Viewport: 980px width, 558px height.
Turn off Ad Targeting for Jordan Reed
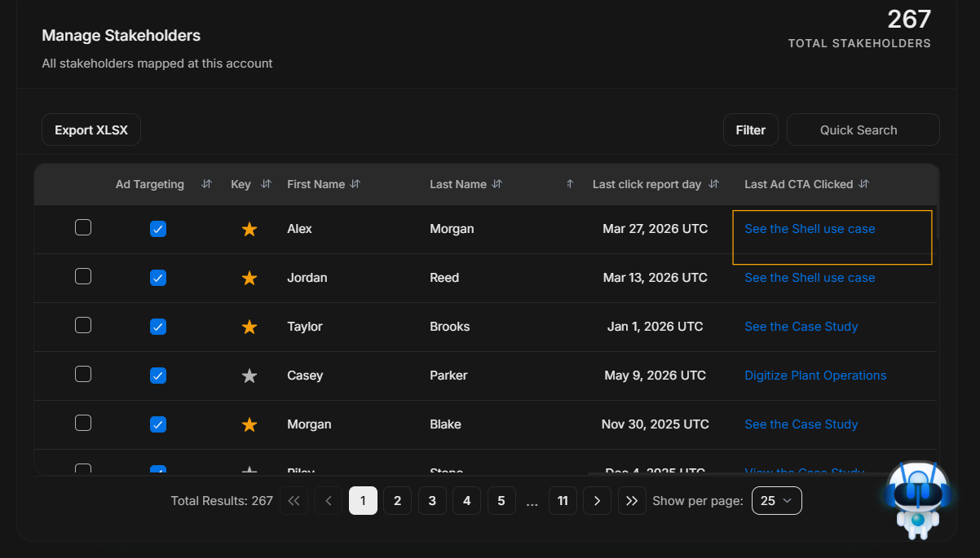tap(158, 278)
